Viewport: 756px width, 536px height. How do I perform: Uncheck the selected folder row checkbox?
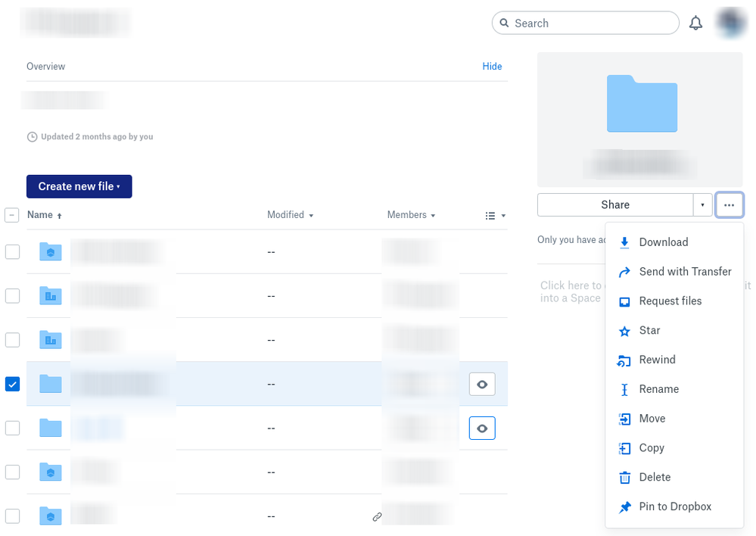tap(12, 384)
